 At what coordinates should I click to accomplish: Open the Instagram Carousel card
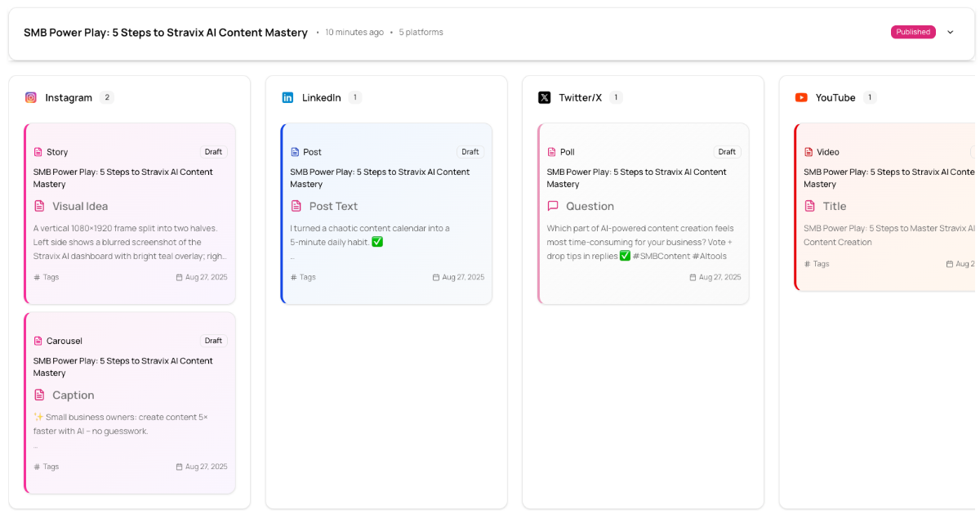click(131, 425)
